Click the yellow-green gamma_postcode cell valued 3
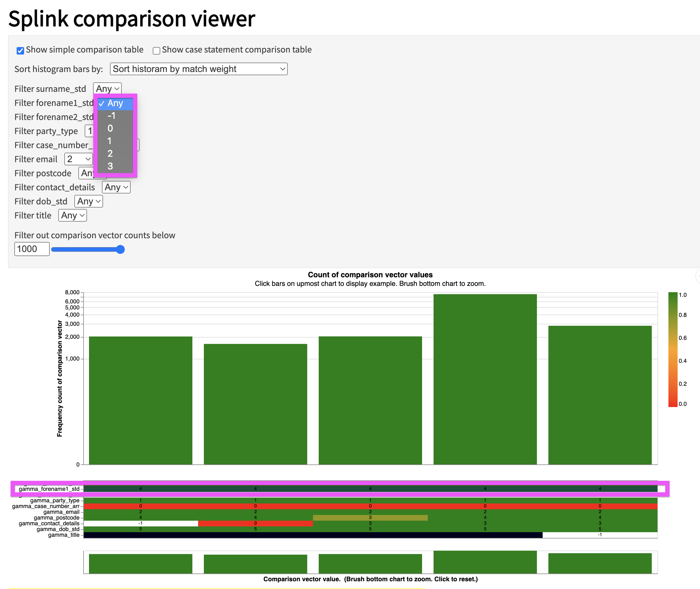 point(370,518)
